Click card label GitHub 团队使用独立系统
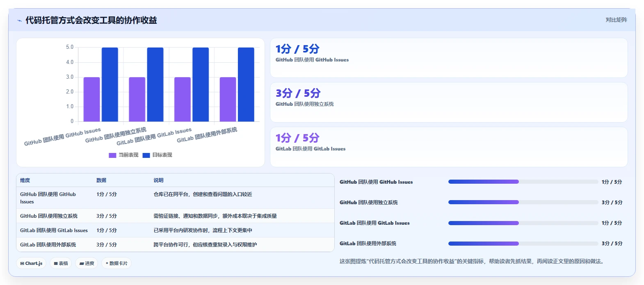This screenshot has height=285, width=644. [304, 104]
